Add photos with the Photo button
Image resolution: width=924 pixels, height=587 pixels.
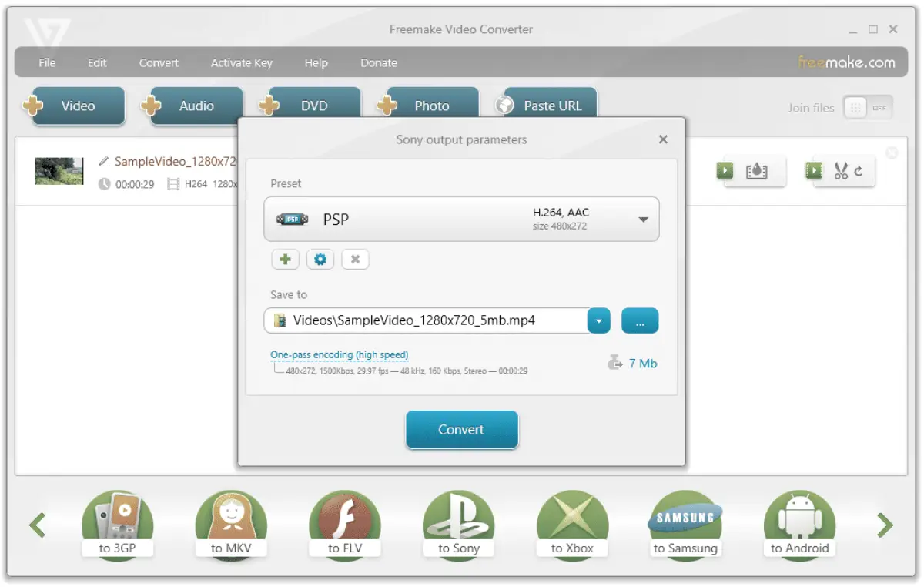428,104
